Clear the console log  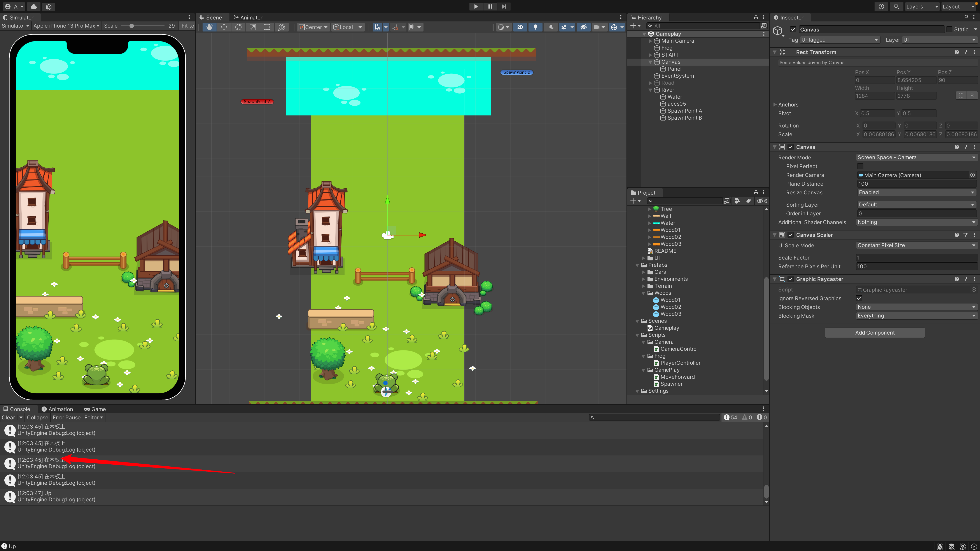click(x=8, y=418)
